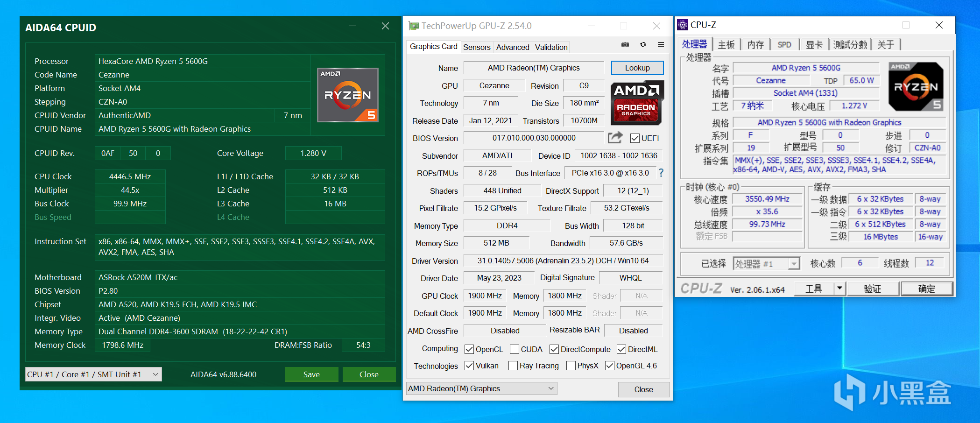
Task: Click the 确定 button in CPU-Z
Action: [927, 289]
